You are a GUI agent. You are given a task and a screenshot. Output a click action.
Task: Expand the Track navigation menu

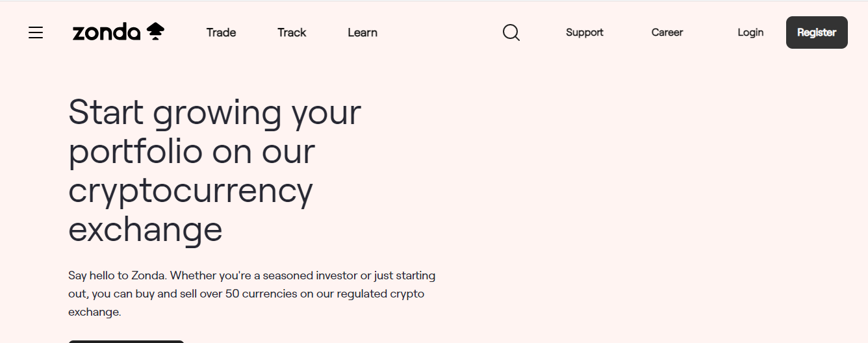(x=292, y=32)
